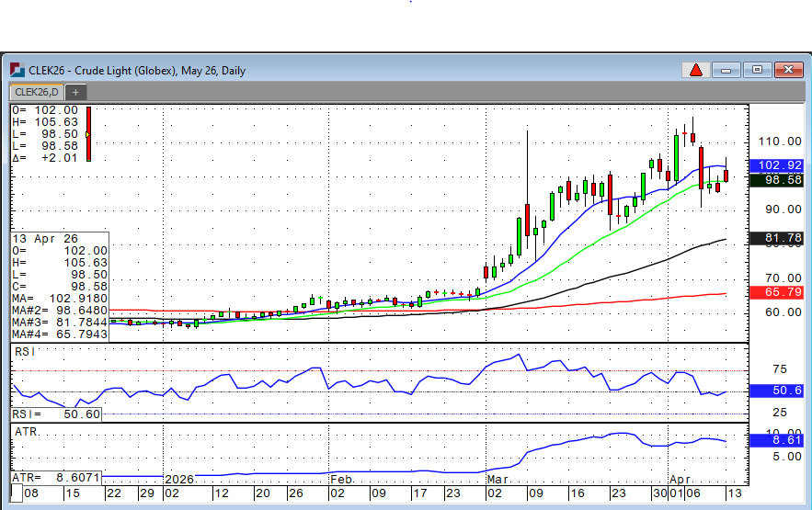Click the ATR value label 8.61
Viewport: 812px width, 510px height.
(776, 440)
